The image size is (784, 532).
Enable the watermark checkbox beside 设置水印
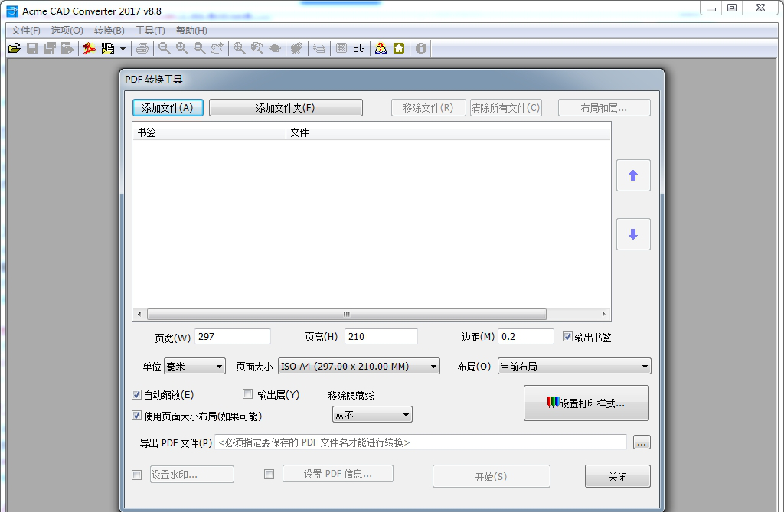coord(136,475)
